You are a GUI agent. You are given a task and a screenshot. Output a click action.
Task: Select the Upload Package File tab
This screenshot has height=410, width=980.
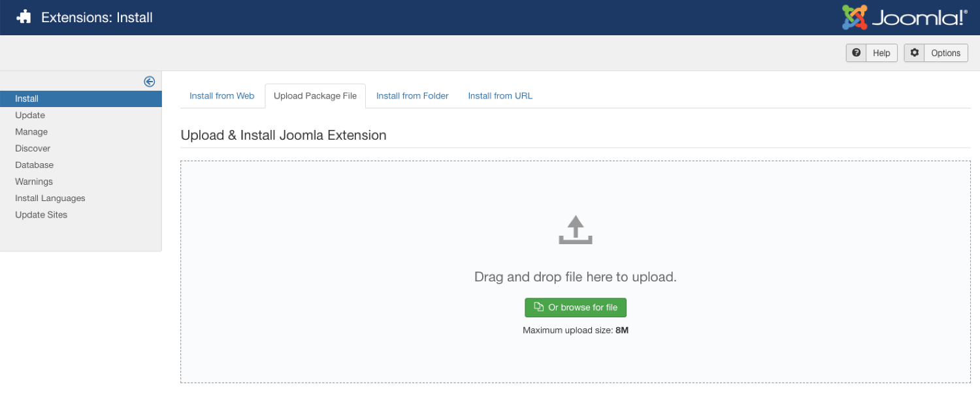pyautogui.click(x=315, y=96)
